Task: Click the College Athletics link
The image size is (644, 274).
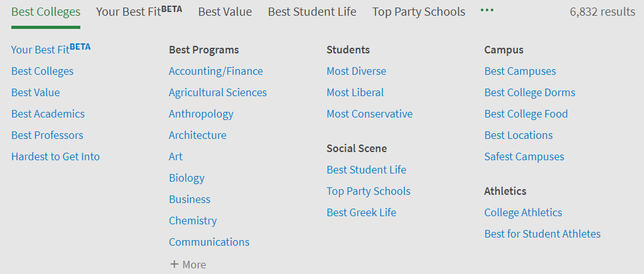Action: 523,212
